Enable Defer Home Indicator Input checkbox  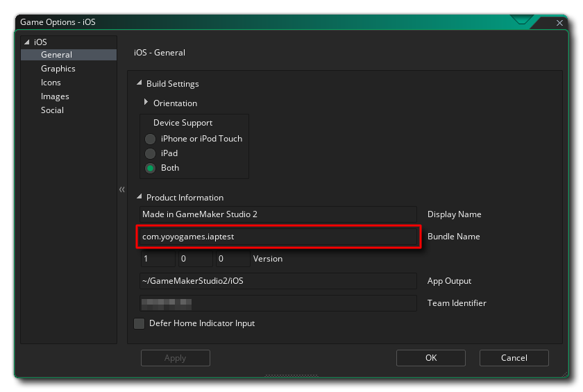[140, 323]
